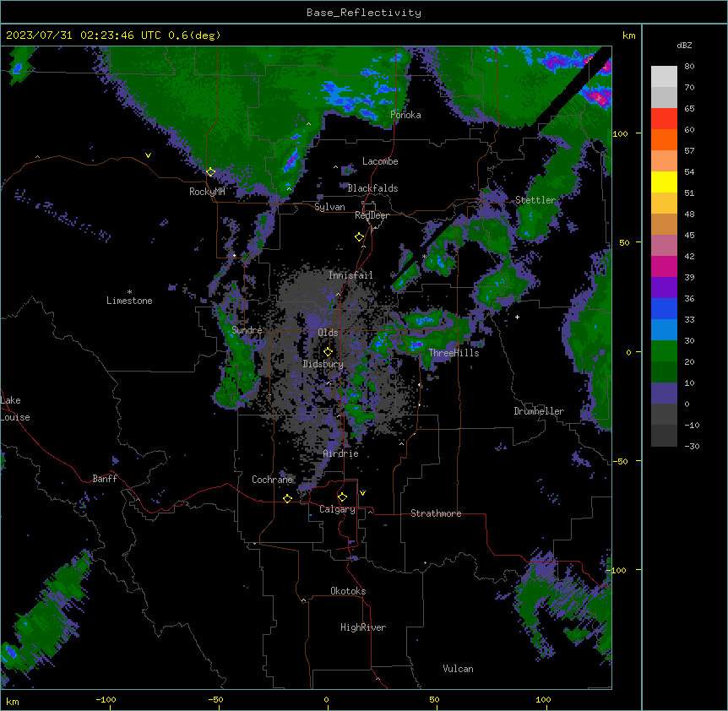Screen dimensions: 728x711
Task: Select the RedDeer city label
Action: pos(372,215)
